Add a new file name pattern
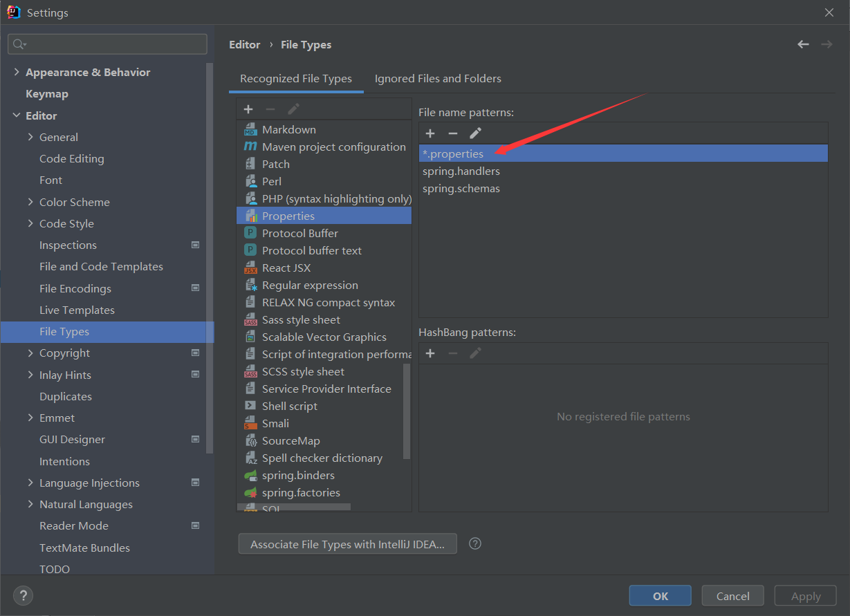 coord(430,133)
